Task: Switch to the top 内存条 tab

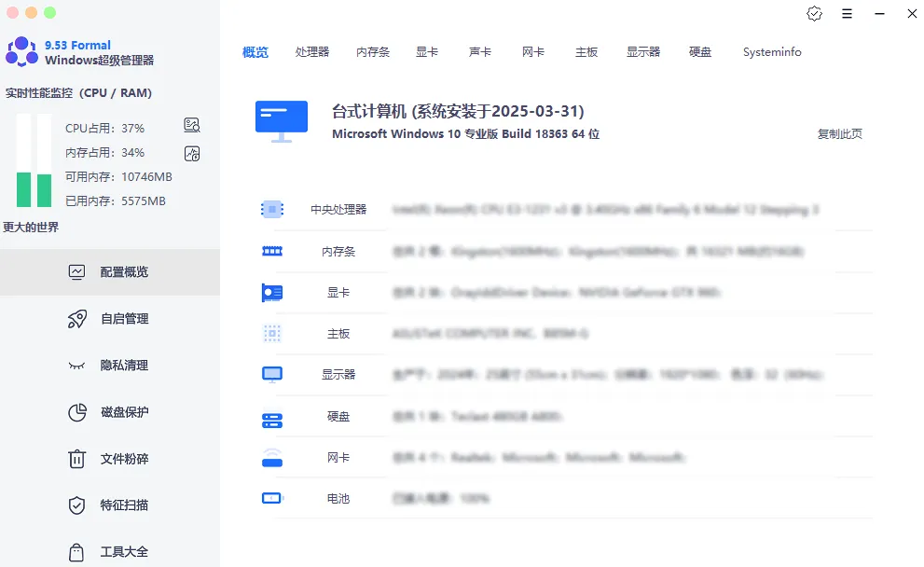Action: click(x=373, y=52)
